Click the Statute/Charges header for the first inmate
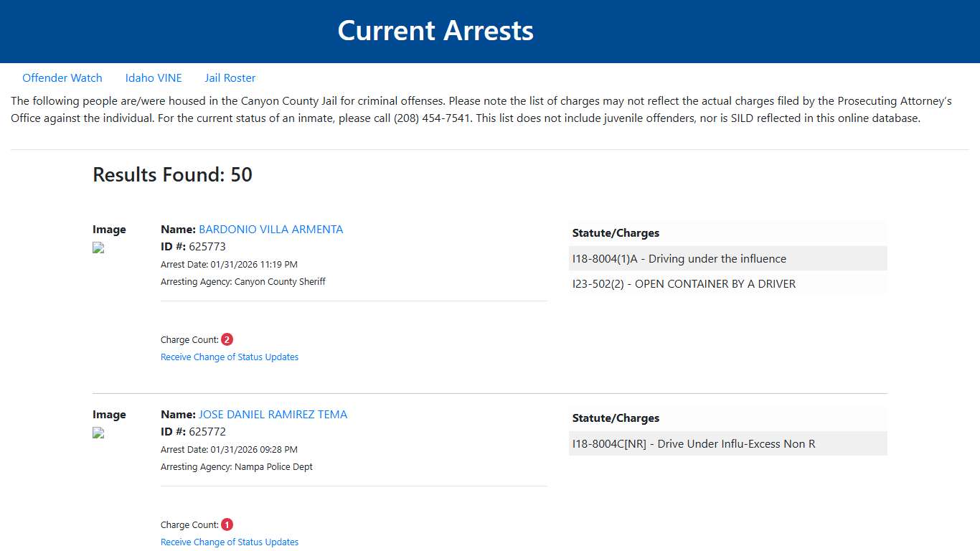Viewport: 980px width, 551px height. (x=616, y=232)
